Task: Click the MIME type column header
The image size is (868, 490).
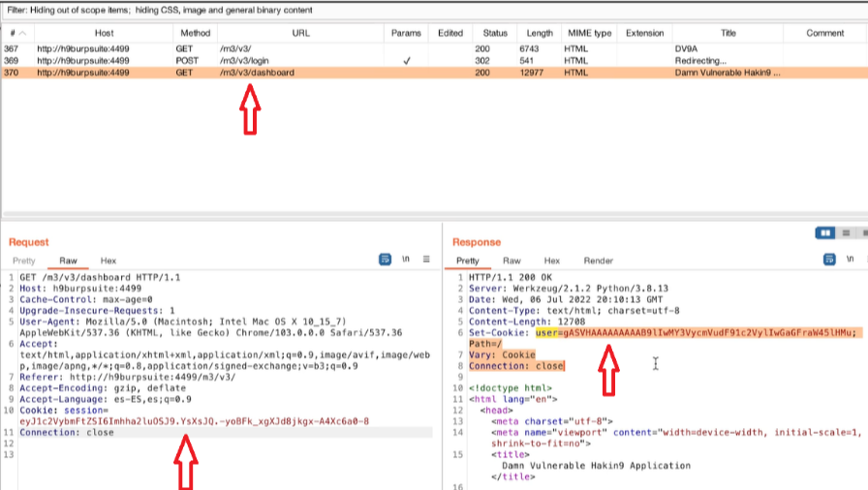Action: tap(590, 33)
